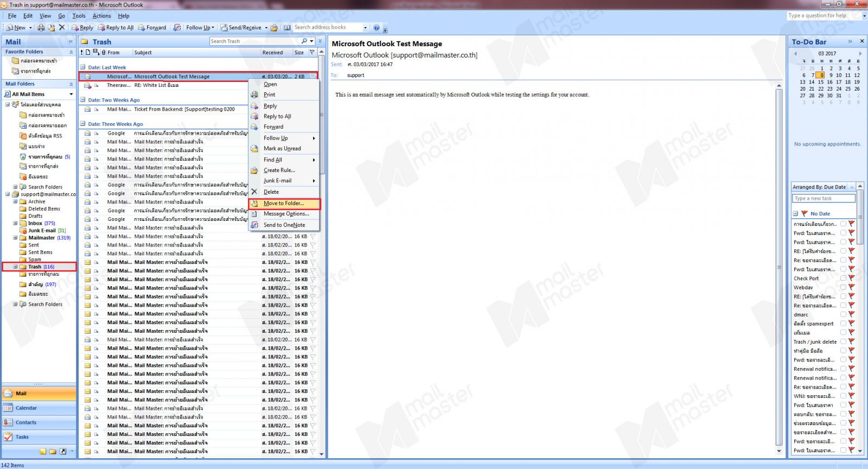Choose Message Options in context menu
Screen dimensions: 868x469
[x=284, y=214]
